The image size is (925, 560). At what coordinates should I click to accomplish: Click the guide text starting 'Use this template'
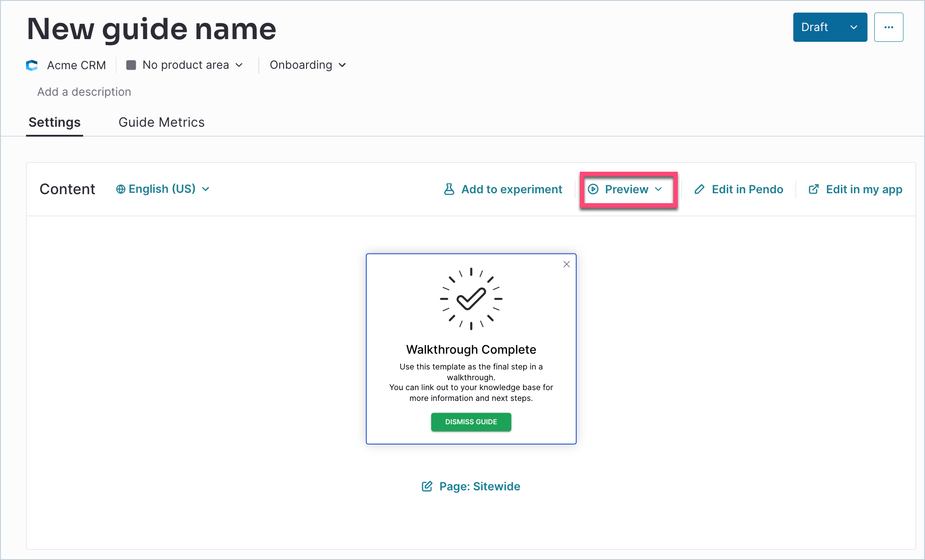(471, 382)
